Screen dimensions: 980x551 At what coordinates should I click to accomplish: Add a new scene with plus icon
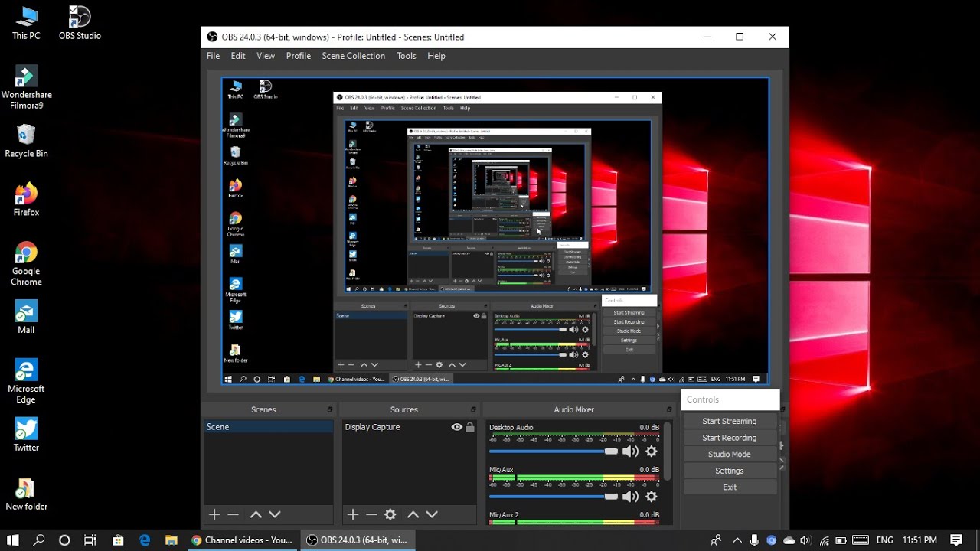click(x=214, y=515)
